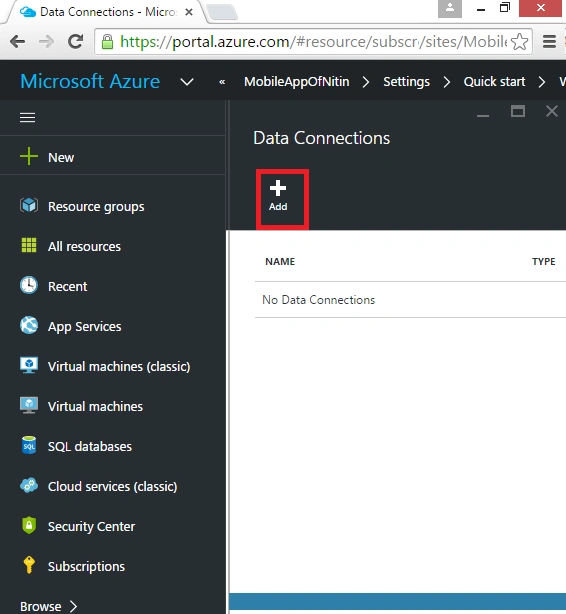566x614 pixels.
Task: Click Cloud services (classic) icon
Action: 29,485
